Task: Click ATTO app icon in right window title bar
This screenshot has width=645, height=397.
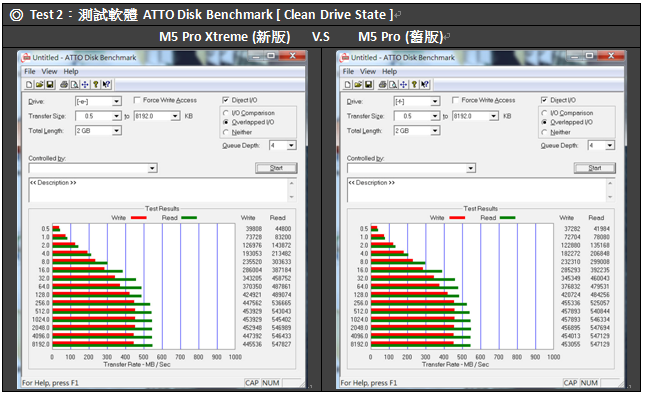Action: [345, 58]
